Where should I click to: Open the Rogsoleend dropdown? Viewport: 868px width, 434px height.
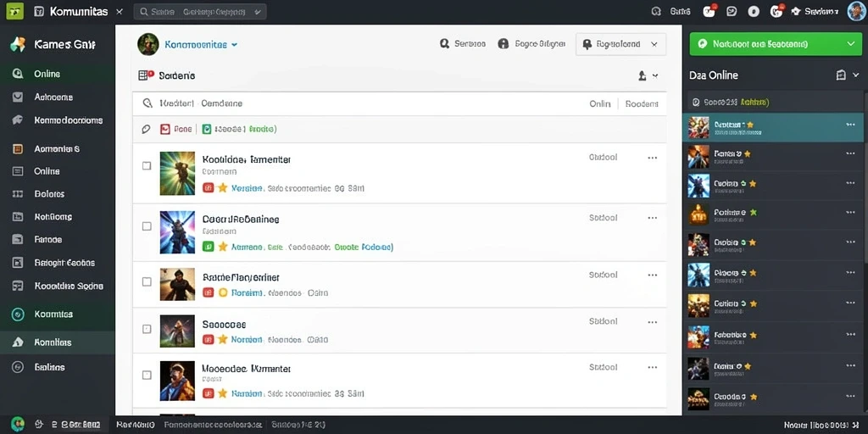point(621,44)
